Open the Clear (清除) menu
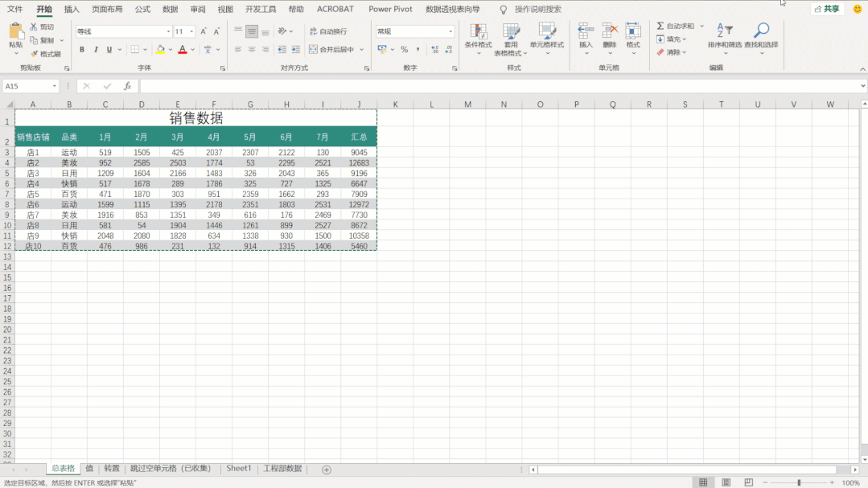The width and height of the screenshot is (868, 488). (672, 52)
